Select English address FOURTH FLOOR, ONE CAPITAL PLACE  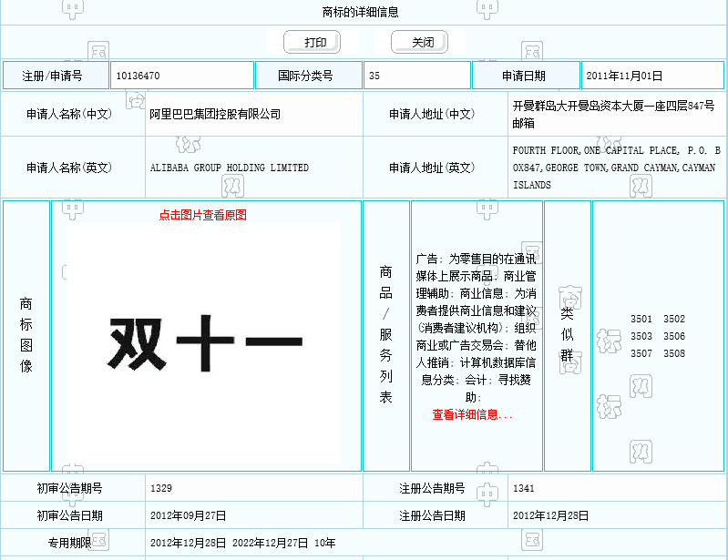pos(596,150)
